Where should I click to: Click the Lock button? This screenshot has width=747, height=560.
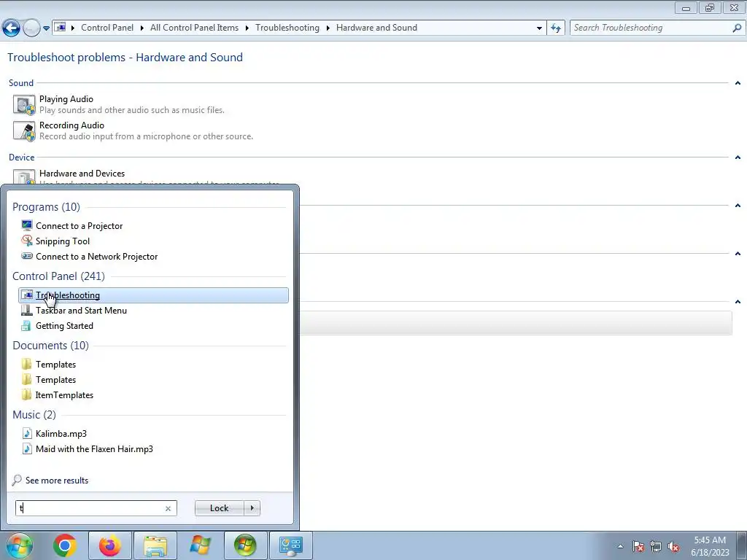coord(219,508)
